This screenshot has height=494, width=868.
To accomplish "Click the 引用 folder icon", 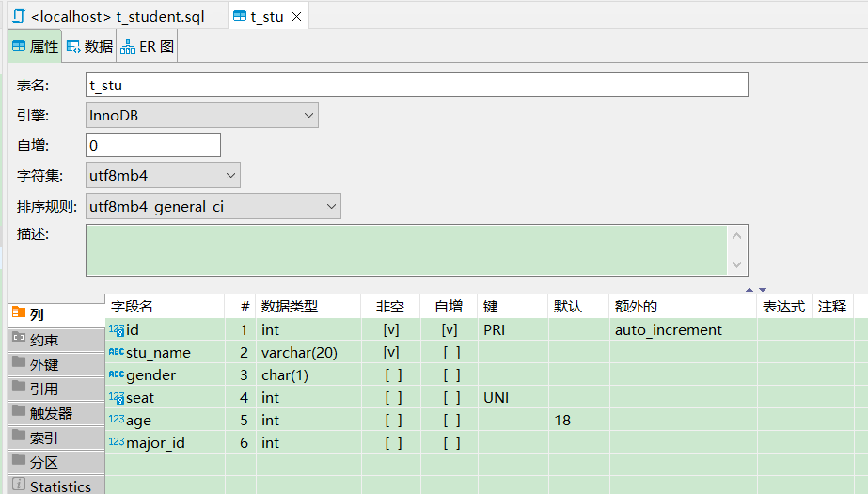I will click(19, 386).
